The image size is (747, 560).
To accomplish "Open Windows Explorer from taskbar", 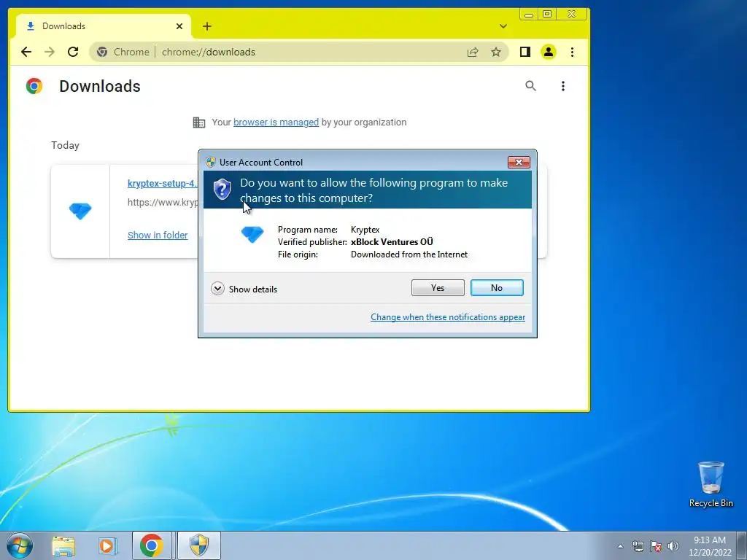I will pyautogui.click(x=63, y=545).
